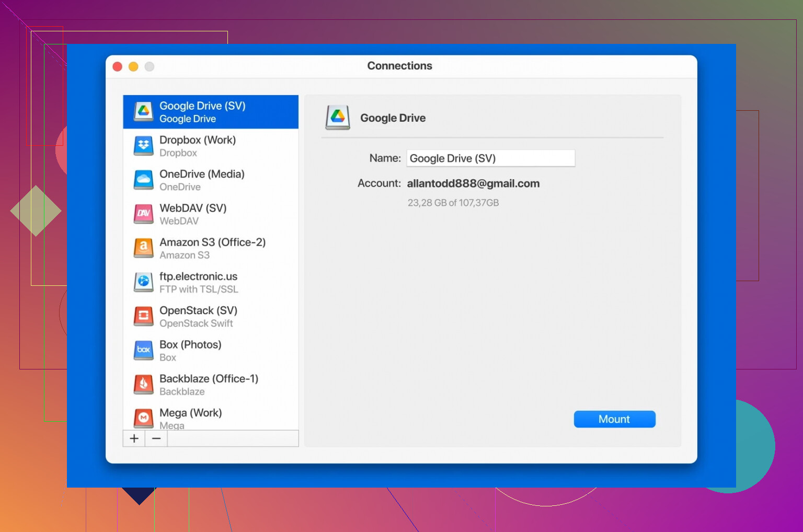This screenshot has width=803, height=532.
Task: Click the OneDrive (Media) cloud icon
Action: coord(143,180)
